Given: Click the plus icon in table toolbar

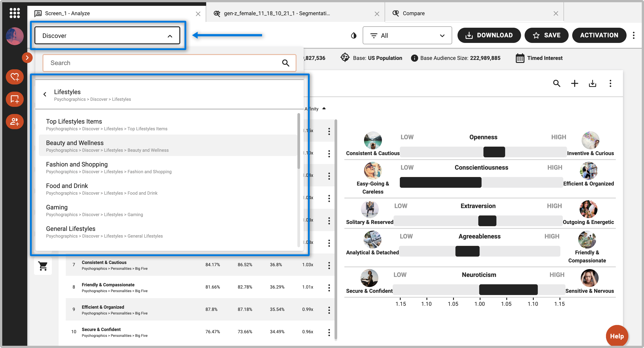Looking at the screenshot, I should click(574, 83).
